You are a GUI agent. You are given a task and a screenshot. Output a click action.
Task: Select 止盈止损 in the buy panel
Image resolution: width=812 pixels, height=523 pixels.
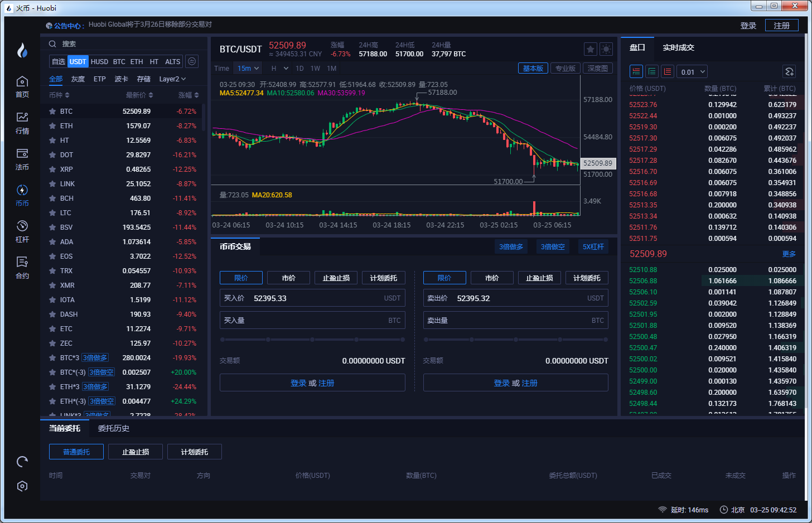pos(336,278)
